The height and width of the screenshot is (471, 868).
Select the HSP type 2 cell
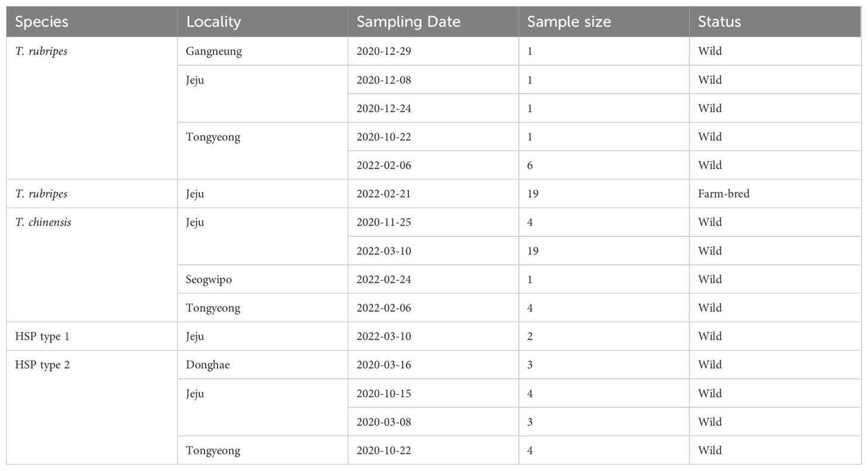(x=92, y=408)
